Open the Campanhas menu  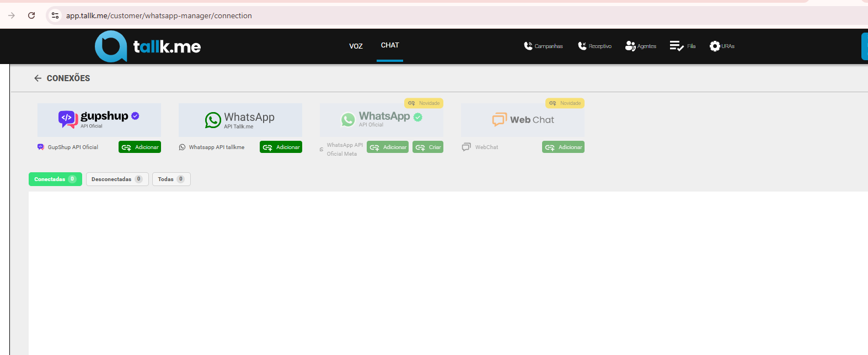pos(543,46)
